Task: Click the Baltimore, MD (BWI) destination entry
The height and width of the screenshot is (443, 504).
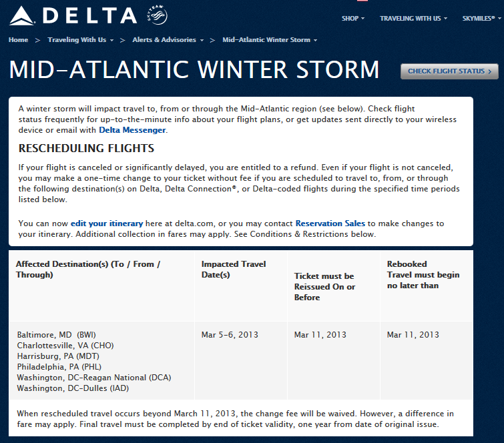Action: point(59,335)
